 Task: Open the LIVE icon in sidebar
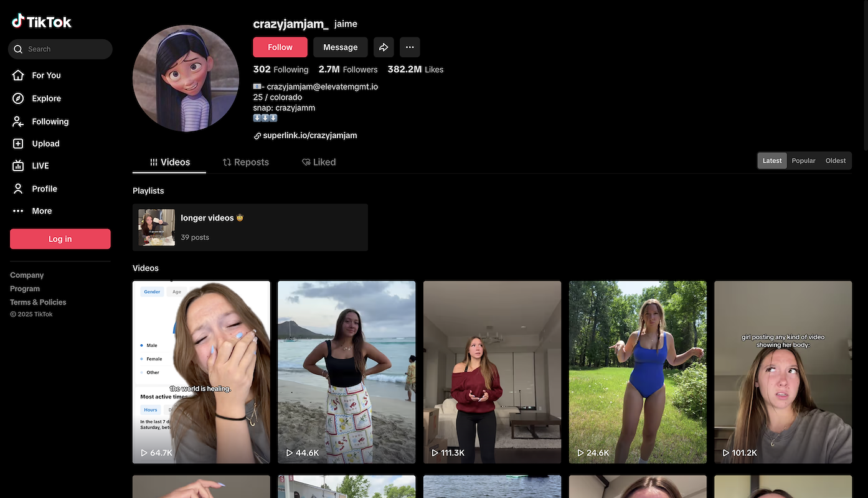pyautogui.click(x=19, y=166)
